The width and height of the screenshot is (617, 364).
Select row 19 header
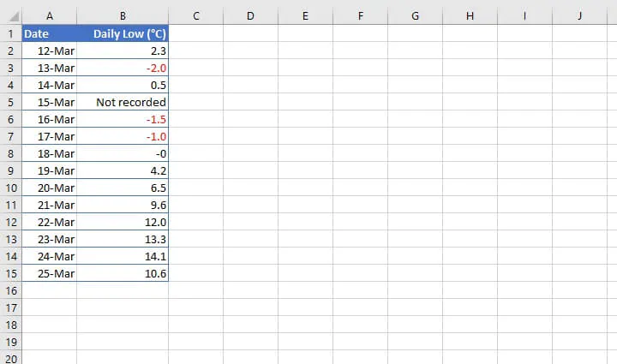(11, 342)
